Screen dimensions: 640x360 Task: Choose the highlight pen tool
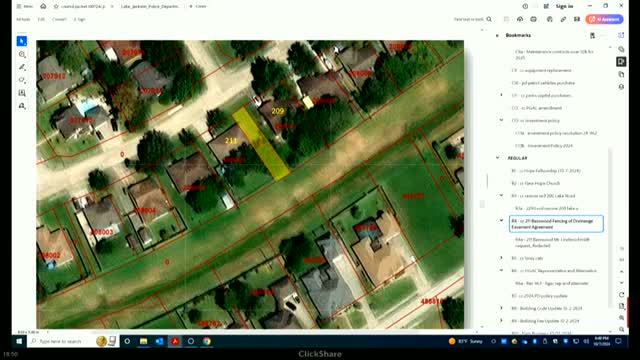(22, 67)
